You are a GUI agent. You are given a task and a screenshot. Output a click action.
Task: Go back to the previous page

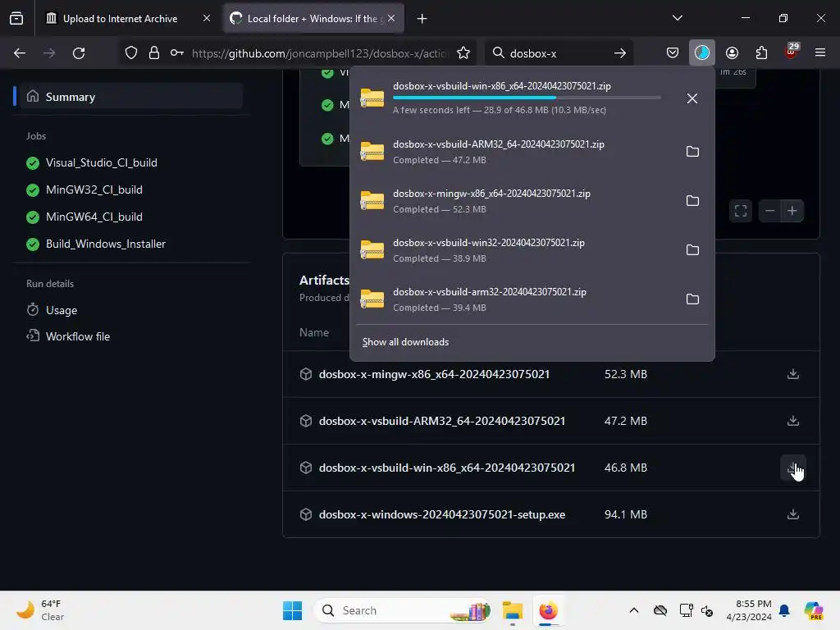(20, 53)
